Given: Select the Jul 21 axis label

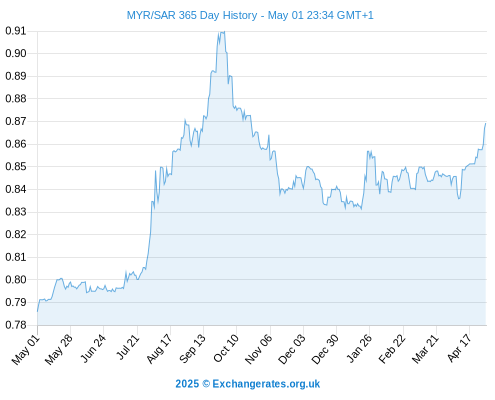Looking at the screenshot, I should 127,347.
